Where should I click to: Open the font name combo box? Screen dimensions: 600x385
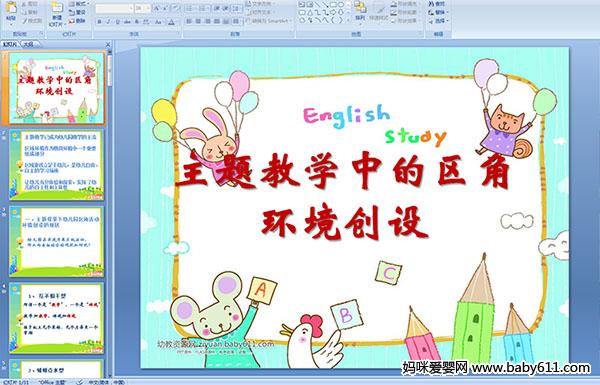[x=114, y=8]
